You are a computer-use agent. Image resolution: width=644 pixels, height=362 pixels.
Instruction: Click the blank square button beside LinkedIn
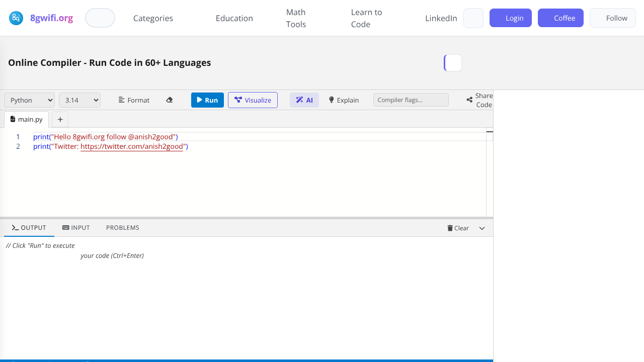coord(473,18)
